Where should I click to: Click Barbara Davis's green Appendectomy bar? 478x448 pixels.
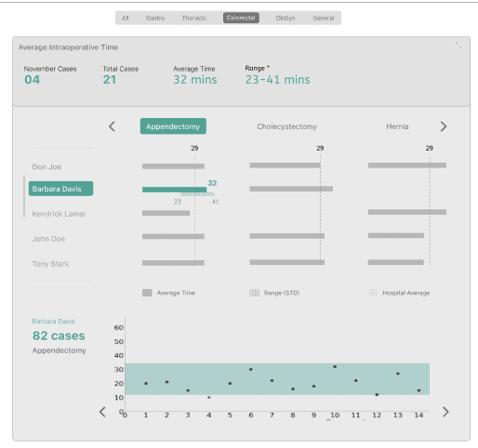coord(174,190)
